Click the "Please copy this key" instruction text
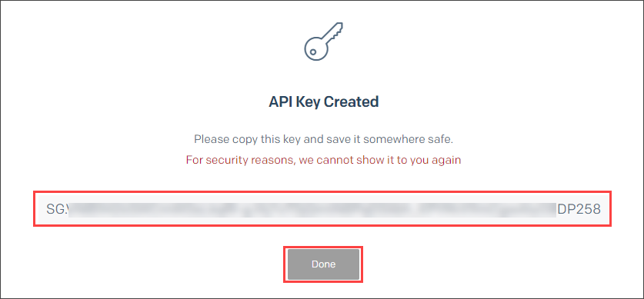This screenshot has width=644, height=299. 323,139
